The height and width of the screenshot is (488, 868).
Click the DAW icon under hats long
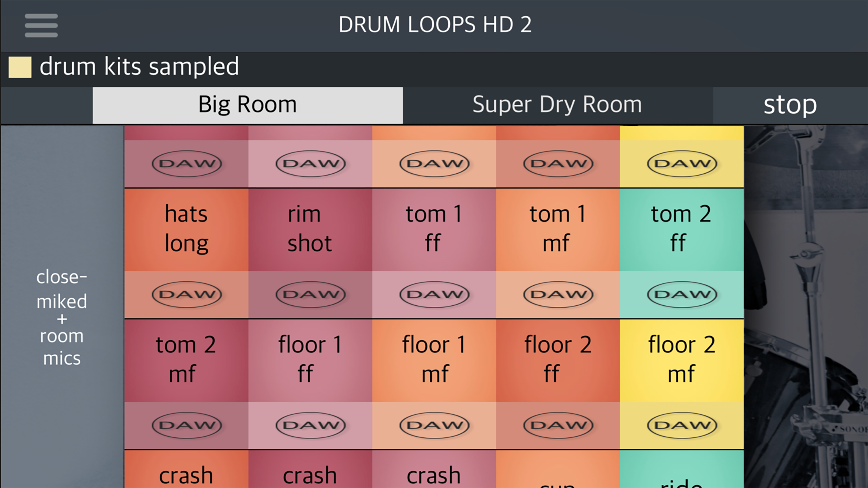(x=187, y=294)
